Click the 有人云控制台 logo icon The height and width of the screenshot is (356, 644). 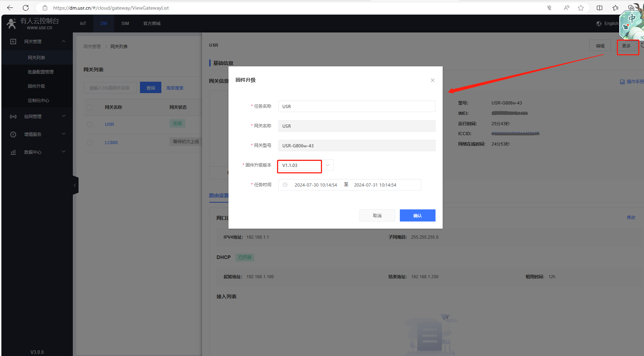click(11, 24)
